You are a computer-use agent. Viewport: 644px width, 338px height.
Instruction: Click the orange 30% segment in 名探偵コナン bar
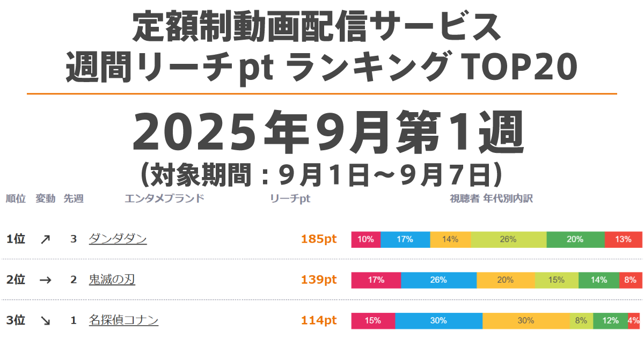[526, 321]
